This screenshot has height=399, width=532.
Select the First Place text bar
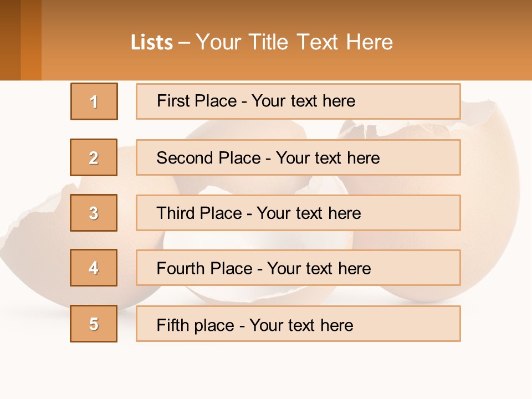298,101
